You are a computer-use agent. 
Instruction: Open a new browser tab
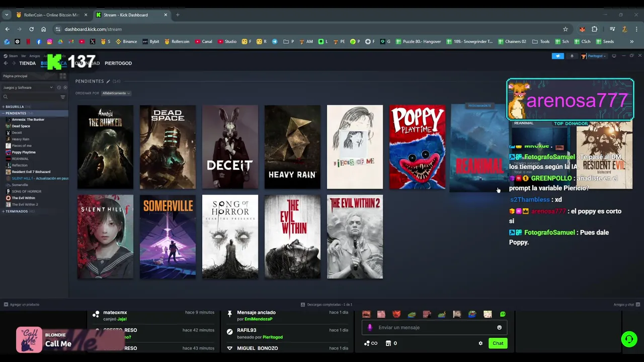click(x=178, y=15)
